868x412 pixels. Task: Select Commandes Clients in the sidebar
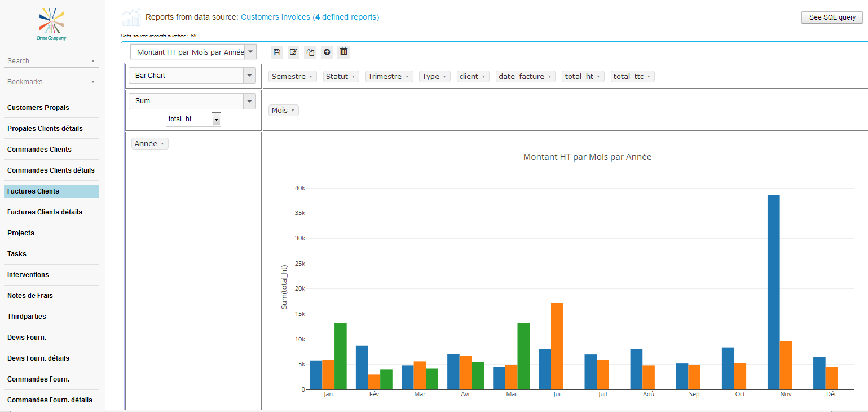[39, 150]
